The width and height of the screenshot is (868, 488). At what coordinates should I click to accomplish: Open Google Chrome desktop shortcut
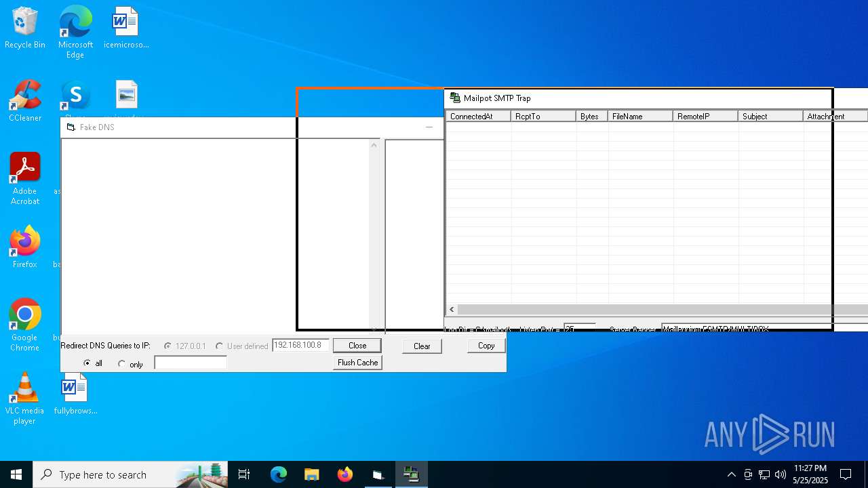pyautogui.click(x=25, y=325)
